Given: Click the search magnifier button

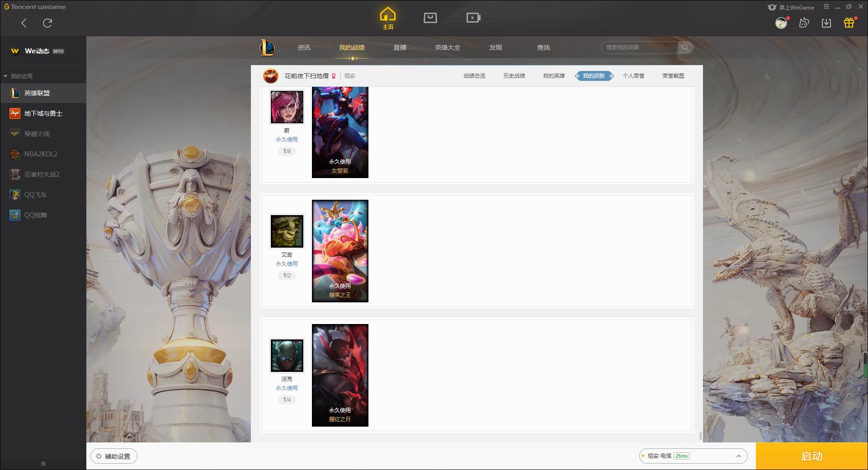Looking at the screenshot, I should (x=685, y=47).
